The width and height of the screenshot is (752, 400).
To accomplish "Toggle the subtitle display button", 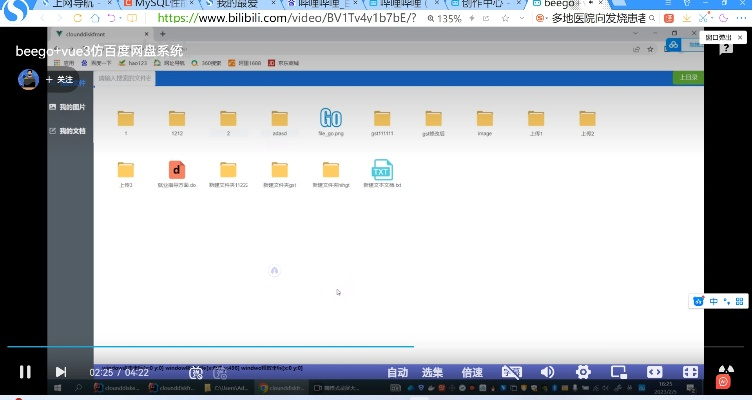I will pos(511,372).
